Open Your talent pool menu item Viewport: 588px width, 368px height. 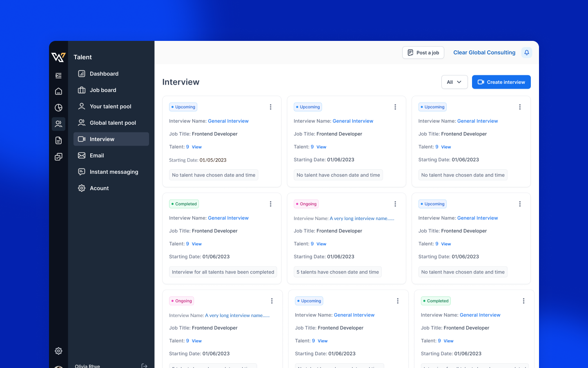click(111, 106)
